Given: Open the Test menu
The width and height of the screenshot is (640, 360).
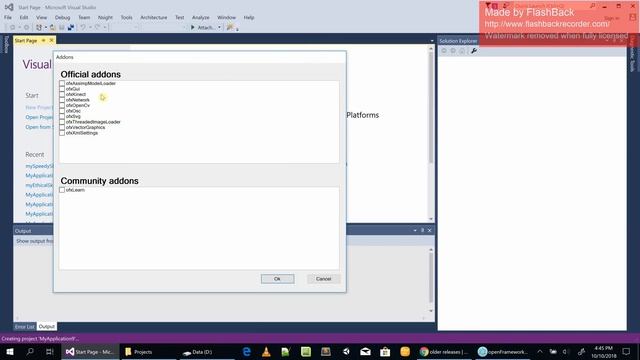Looking at the screenshot, I should (180, 18).
